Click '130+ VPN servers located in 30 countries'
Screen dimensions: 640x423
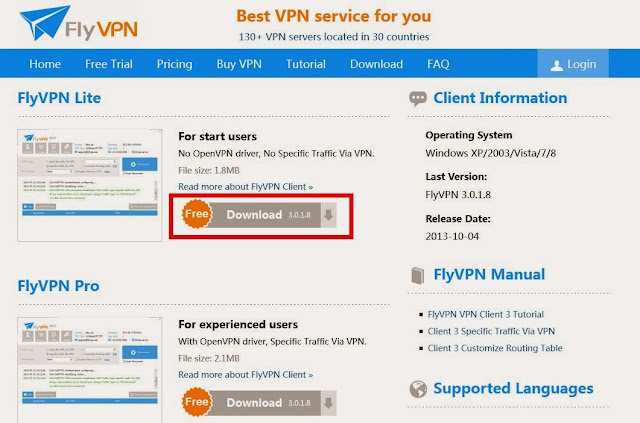click(x=334, y=37)
